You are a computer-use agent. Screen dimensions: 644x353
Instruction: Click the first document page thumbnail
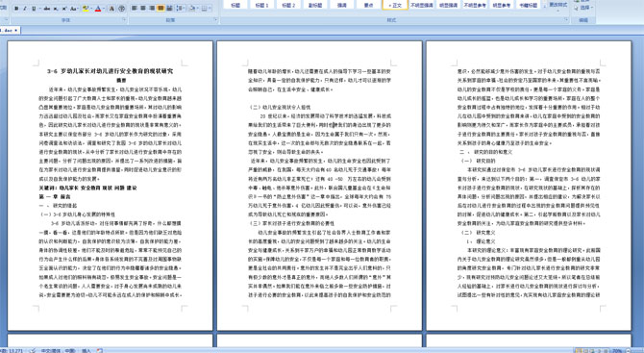pos(111,186)
